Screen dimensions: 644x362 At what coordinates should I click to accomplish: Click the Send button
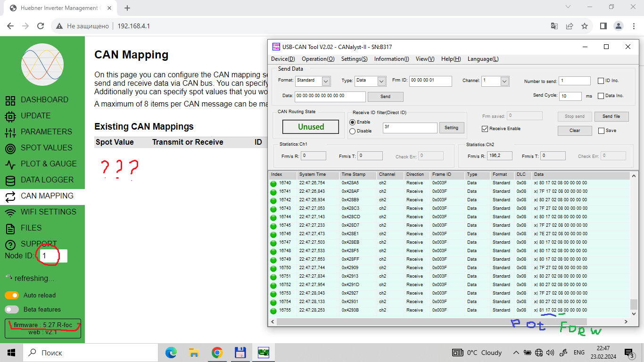point(385,97)
